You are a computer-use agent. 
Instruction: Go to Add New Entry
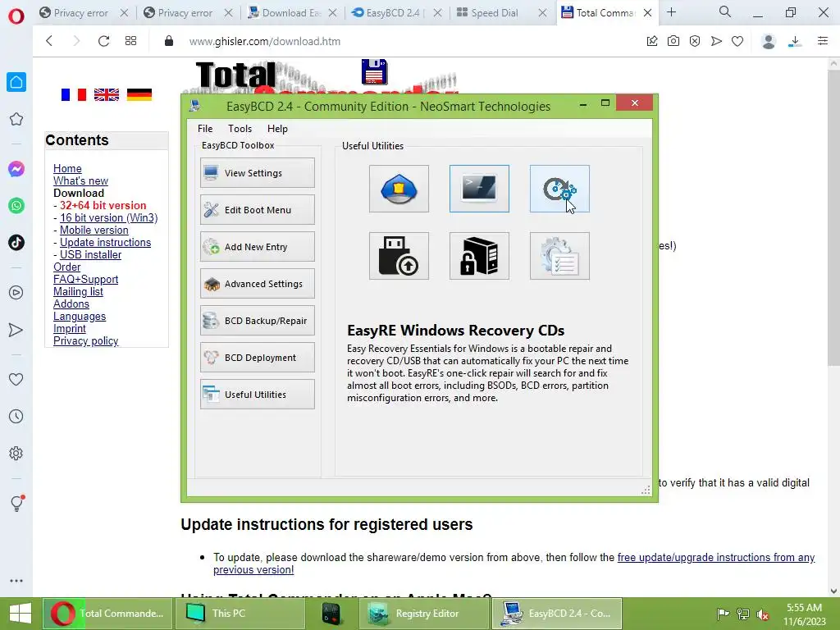point(257,246)
